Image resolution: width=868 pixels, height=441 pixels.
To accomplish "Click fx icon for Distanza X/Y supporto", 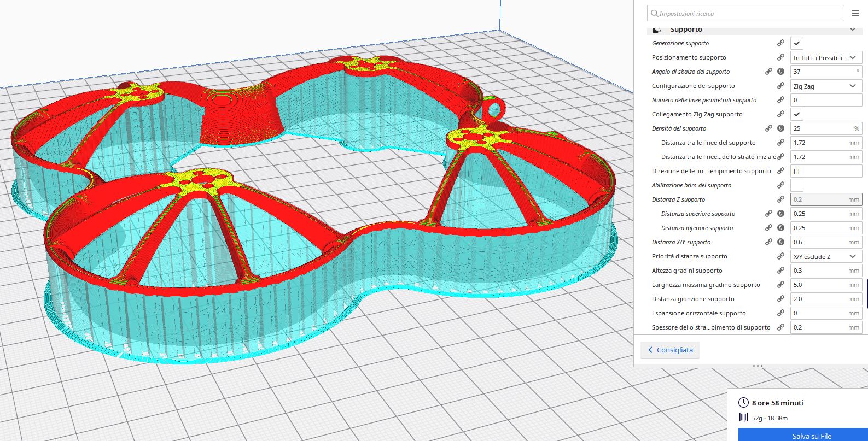I will click(x=781, y=242).
